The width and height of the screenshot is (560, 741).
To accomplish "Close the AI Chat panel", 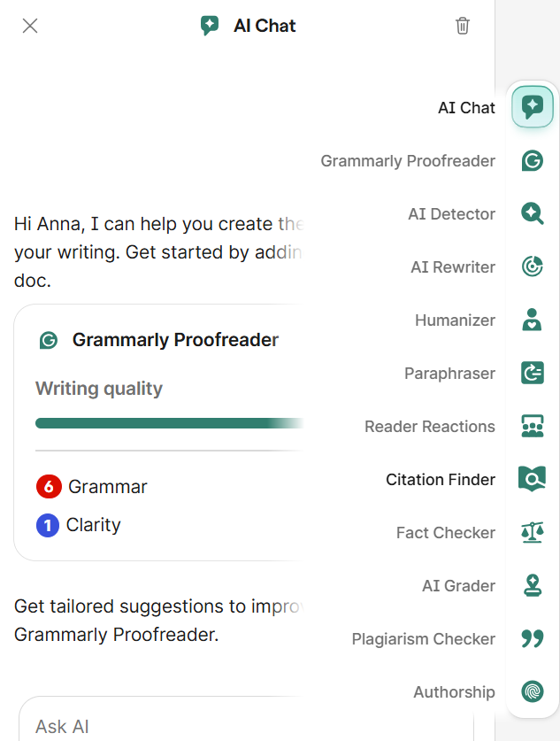I will (x=30, y=26).
